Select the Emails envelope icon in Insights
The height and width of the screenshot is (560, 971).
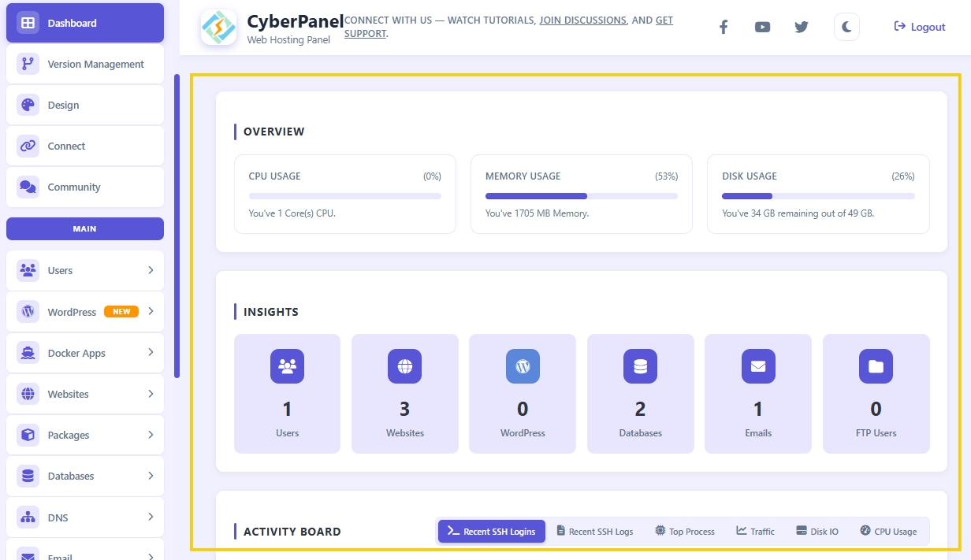click(757, 365)
